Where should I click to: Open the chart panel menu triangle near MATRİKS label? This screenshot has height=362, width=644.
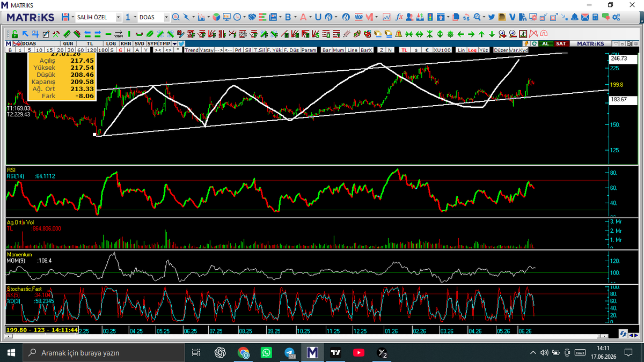click(x=616, y=43)
